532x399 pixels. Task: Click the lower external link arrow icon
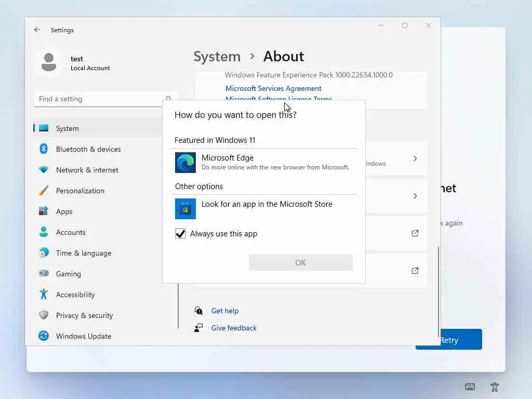click(415, 270)
